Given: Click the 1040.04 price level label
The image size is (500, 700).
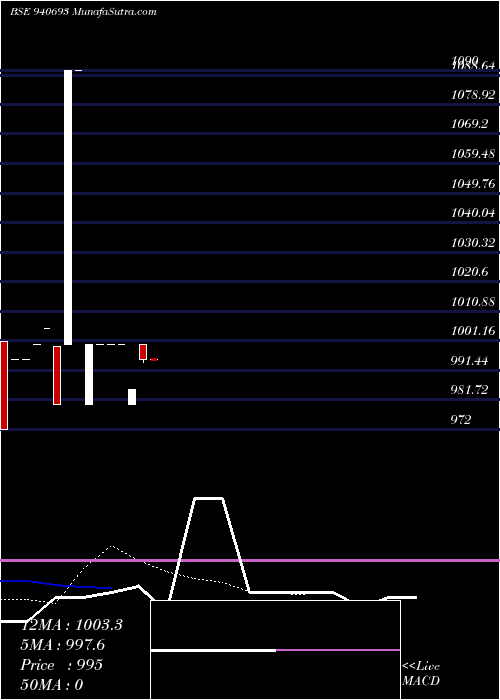Looking at the screenshot, I should [x=473, y=213].
